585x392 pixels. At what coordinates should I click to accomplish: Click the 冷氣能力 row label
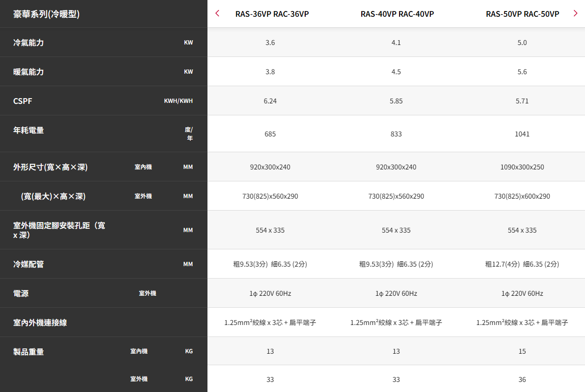click(29, 43)
